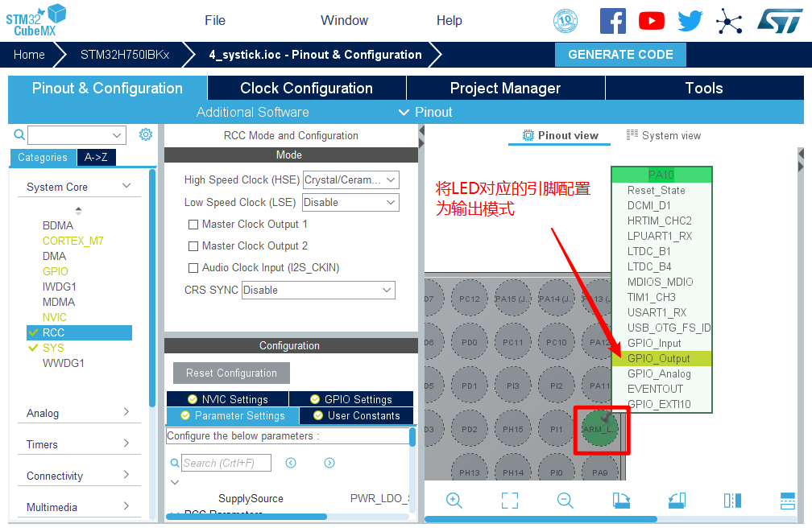This screenshot has height=532, width=812.
Task: Open the Twitter bird icon
Action: [690, 21]
